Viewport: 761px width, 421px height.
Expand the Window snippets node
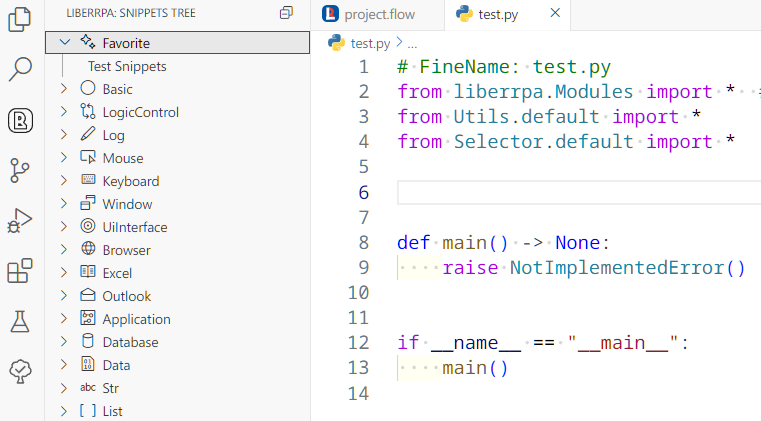64,203
